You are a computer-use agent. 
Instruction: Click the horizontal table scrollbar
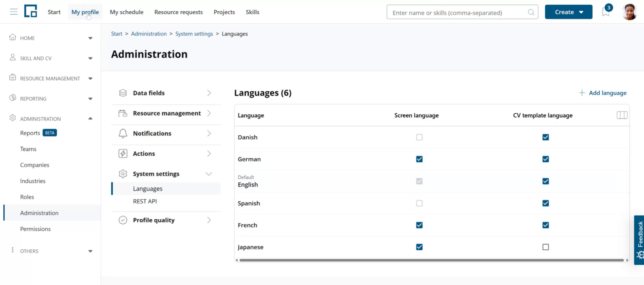click(432, 260)
